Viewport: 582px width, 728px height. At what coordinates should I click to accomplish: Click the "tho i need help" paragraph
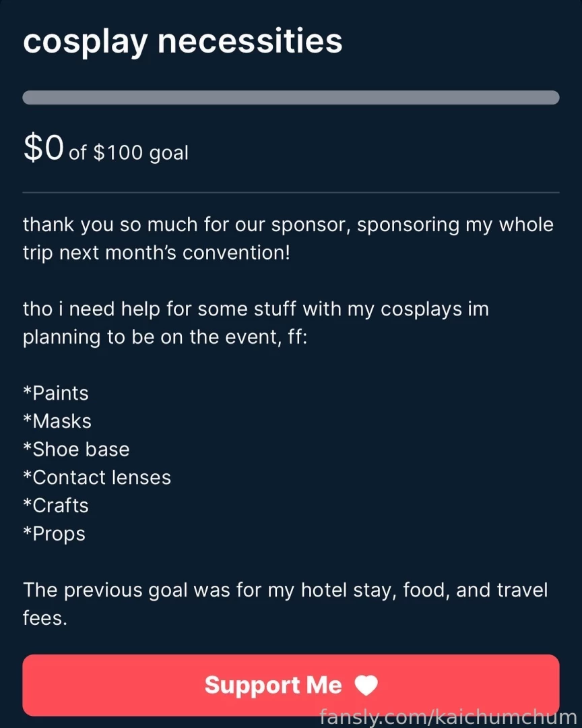point(256,323)
